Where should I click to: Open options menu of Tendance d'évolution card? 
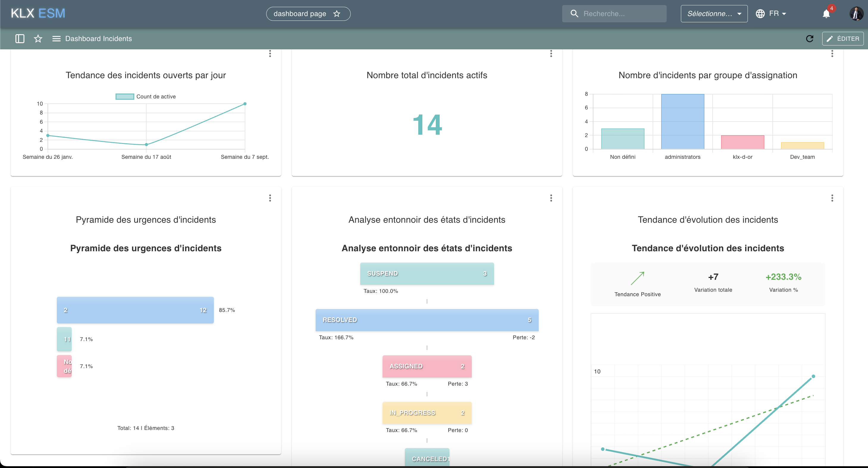832,198
